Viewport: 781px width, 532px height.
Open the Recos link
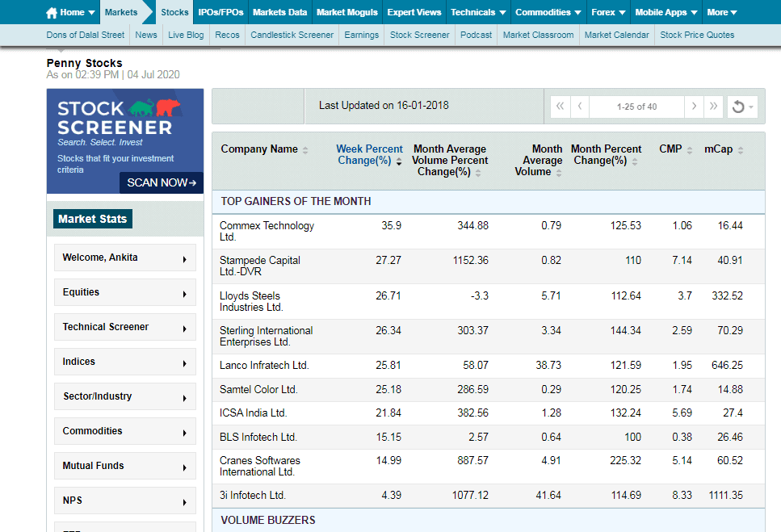coord(227,35)
